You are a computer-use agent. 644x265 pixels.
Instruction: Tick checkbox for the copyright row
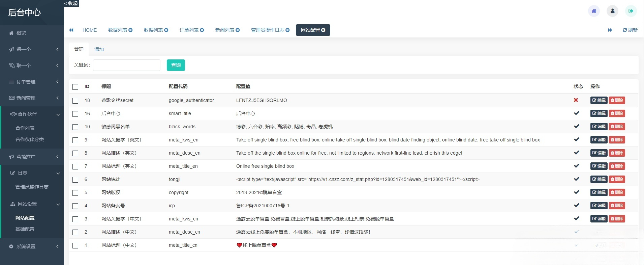75,193
